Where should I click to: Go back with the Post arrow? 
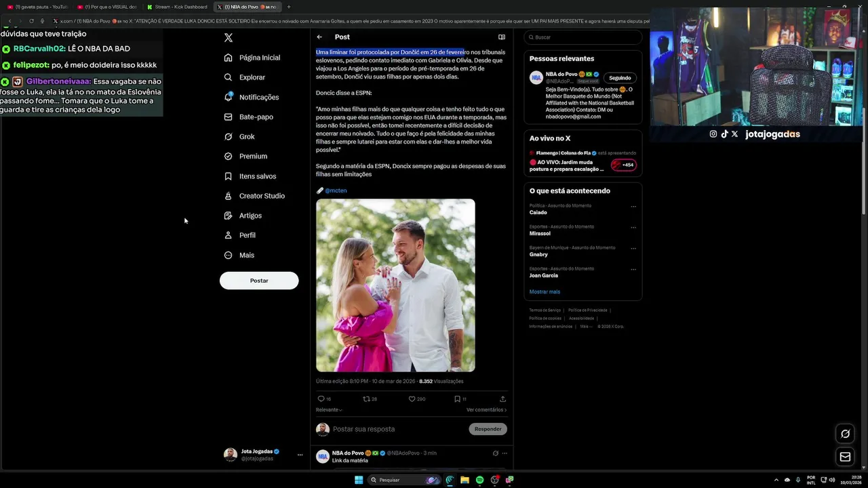click(x=319, y=37)
